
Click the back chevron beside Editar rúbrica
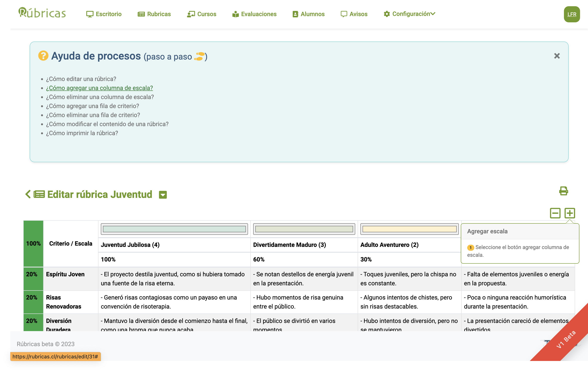coord(28,194)
